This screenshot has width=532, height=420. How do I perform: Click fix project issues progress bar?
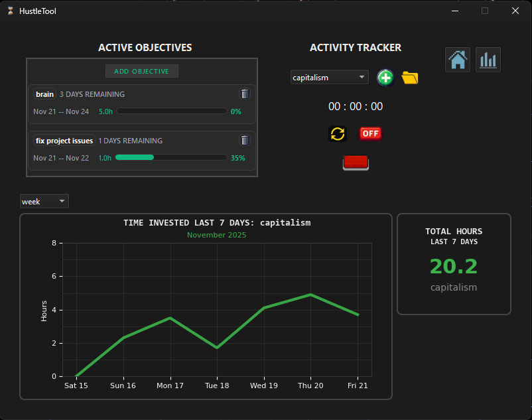pos(171,157)
